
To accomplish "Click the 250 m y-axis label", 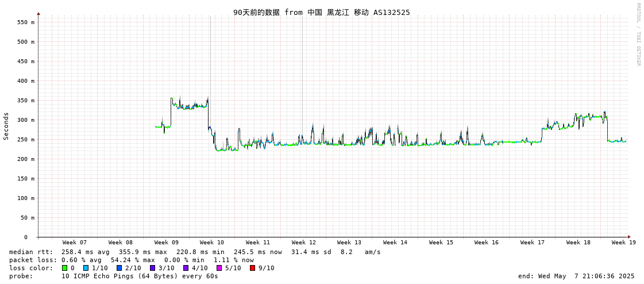I will [25, 140].
